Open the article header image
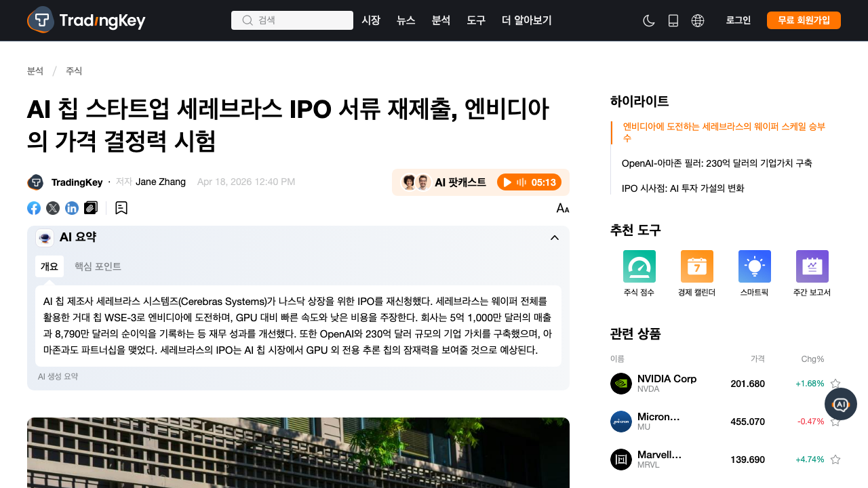This screenshot has height=488, width=868. (x=298, y=453)
